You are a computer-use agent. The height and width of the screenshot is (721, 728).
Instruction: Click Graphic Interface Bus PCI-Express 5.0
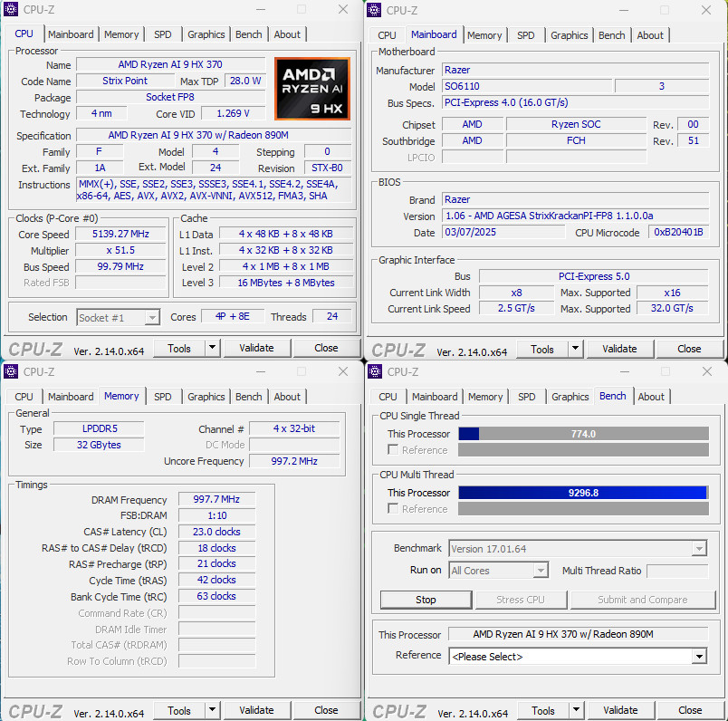594,276
